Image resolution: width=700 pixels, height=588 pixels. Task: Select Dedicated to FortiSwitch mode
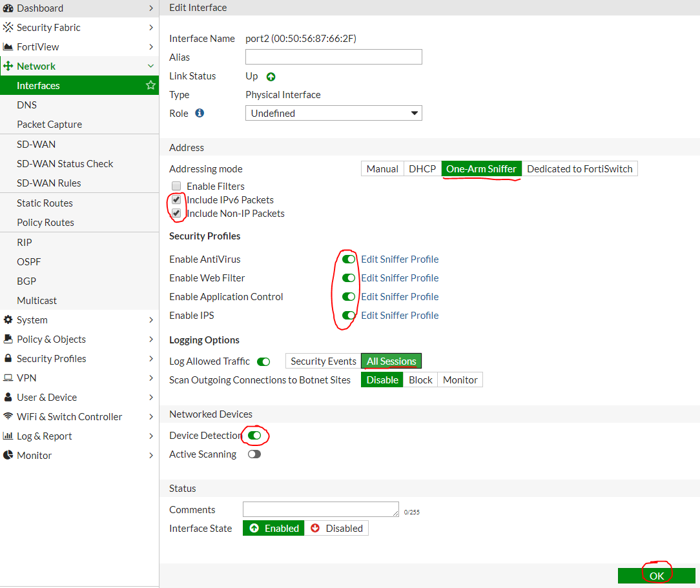click(579, 168)
